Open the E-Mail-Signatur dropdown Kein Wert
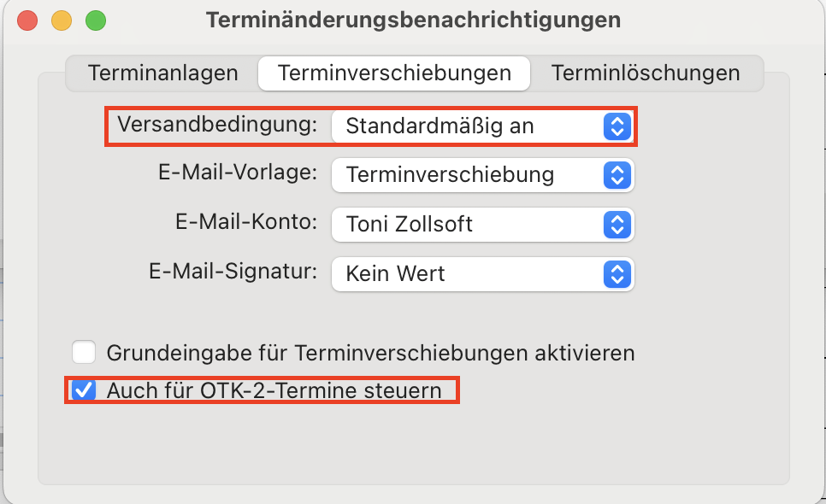This screenshot has width=826, height=504. [482, 274]
